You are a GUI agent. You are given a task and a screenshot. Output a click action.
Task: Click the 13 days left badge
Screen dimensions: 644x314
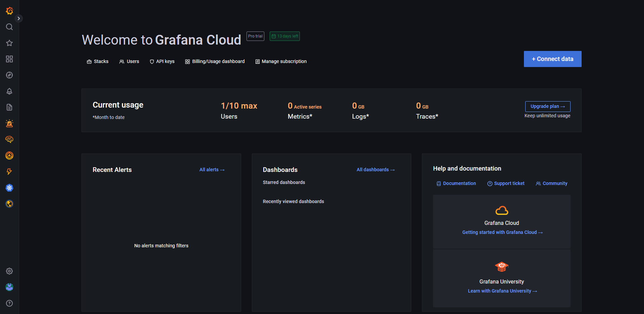pos(285,36)
